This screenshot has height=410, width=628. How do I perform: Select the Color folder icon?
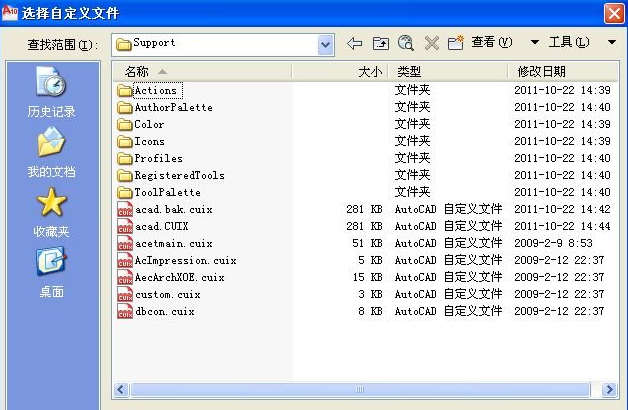125,125
